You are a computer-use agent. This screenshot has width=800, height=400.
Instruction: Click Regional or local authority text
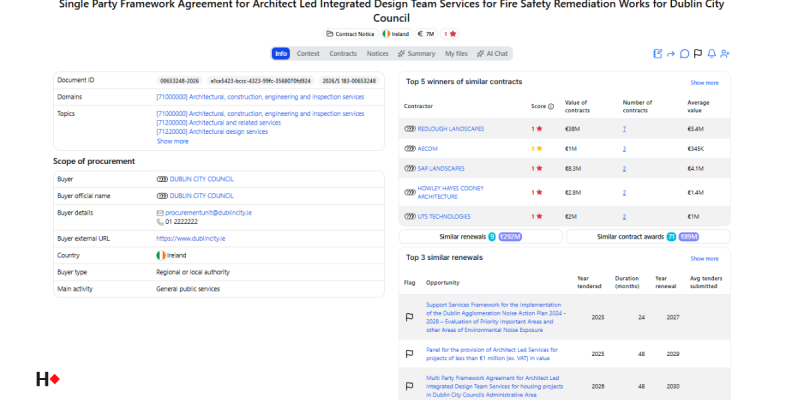click(x=193, y=272)
